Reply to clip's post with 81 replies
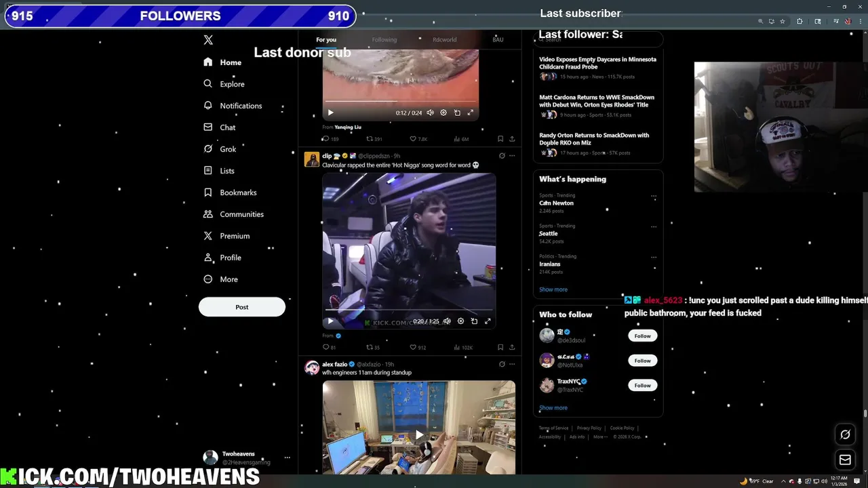This screenshot has height=488, width=868. [329, 348]
